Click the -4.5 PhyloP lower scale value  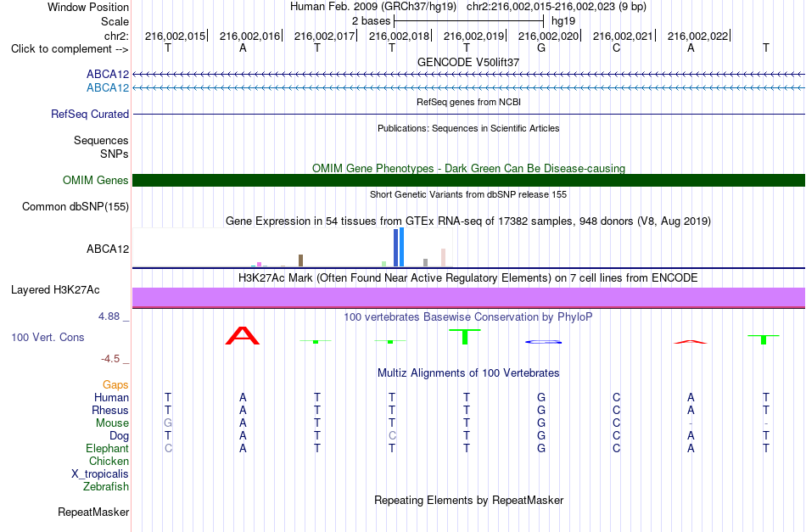[x=110, y=359]
